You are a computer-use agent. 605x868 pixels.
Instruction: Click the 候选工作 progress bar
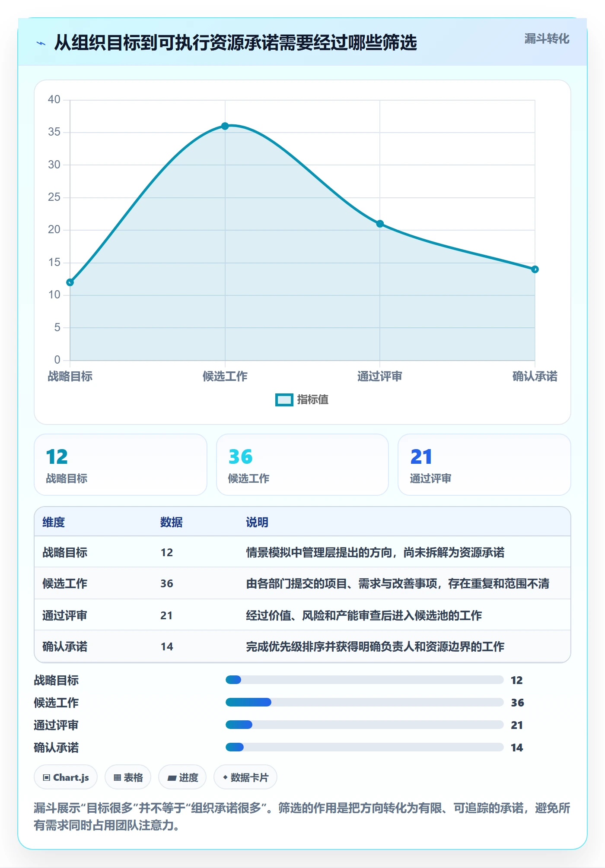[364, 702]
